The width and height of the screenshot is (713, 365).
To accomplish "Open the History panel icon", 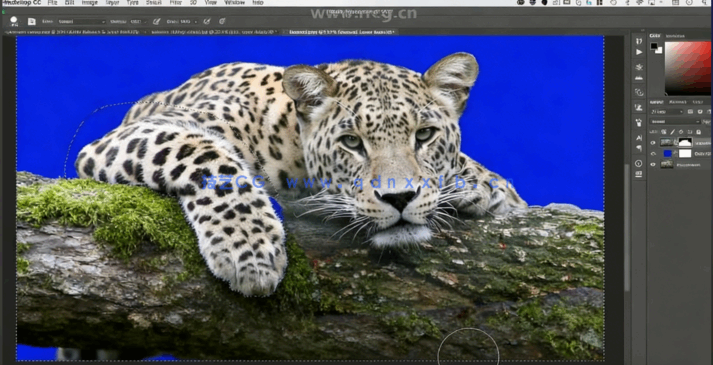I will coord(639,41).
